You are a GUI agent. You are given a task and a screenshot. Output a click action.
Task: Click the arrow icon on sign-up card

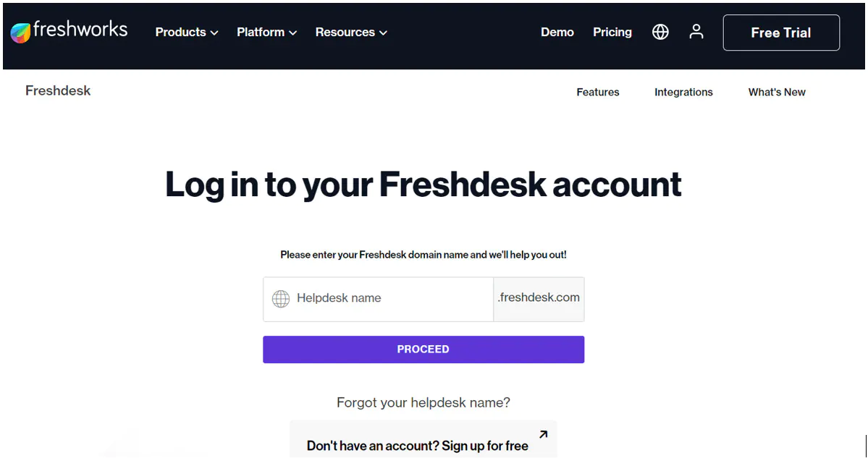coord(543,434)
